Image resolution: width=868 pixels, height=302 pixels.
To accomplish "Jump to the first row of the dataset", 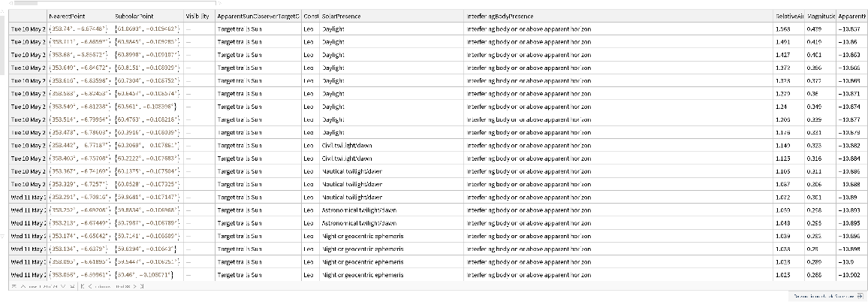I will pyautogui.click(x=14, y=286).
